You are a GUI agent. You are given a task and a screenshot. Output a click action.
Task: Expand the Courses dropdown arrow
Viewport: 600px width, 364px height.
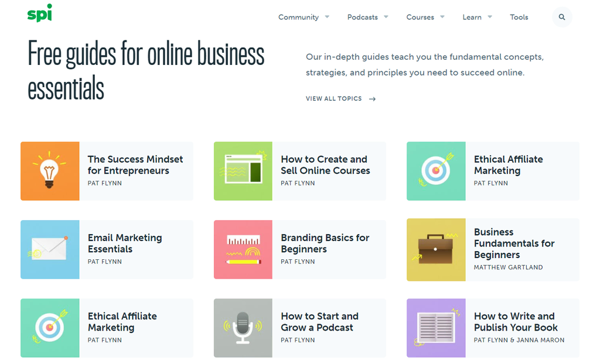[x=442, y=17]
